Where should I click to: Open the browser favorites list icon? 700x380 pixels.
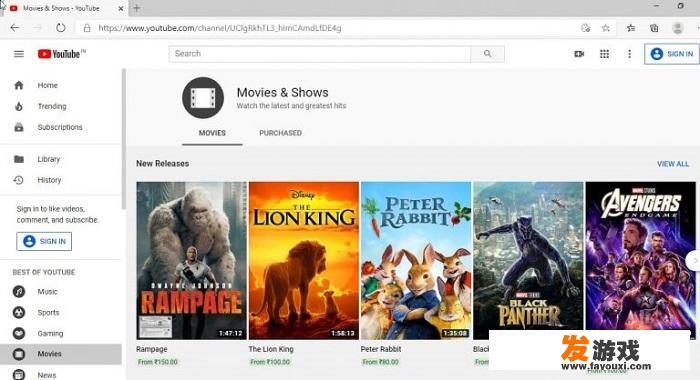631,28
